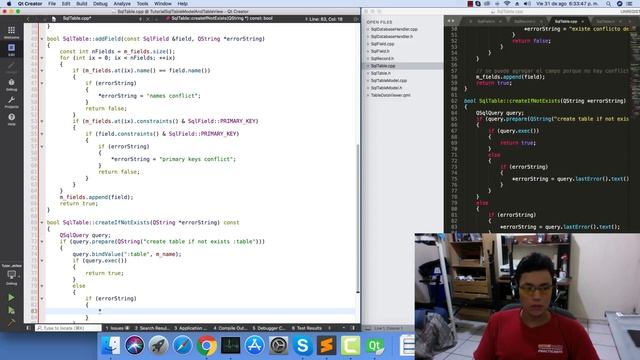The width and height of the screenshot is (640, 360).
Task: Open the Tools menu
Action: click(x=142, y=4)
